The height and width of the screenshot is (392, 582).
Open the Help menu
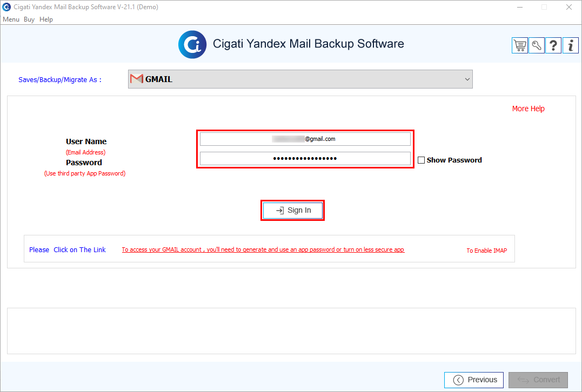[46, 19]
